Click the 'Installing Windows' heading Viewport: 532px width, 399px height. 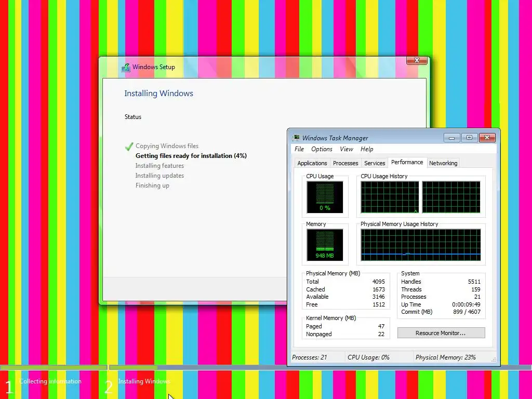tap(158, 94)
